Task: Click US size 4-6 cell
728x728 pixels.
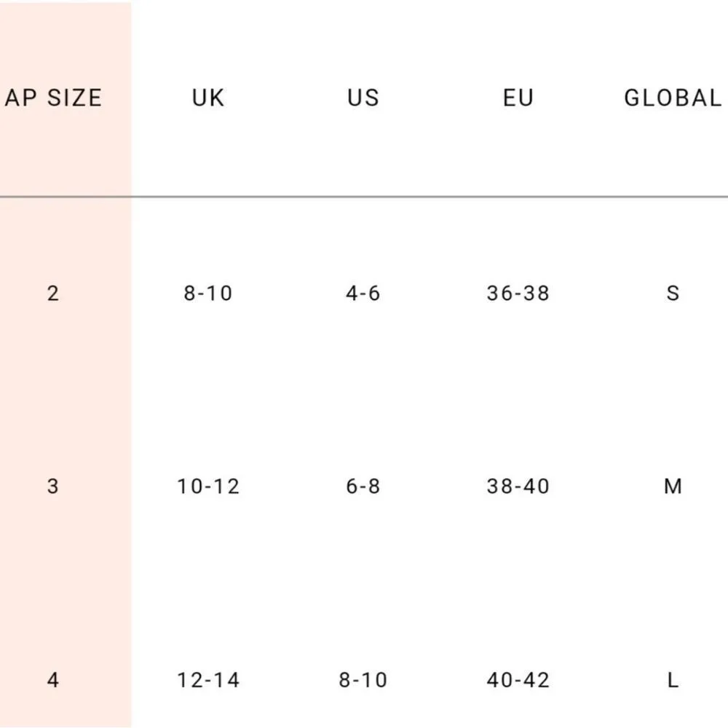Action: pyautogui.click(x=363, y=293)
